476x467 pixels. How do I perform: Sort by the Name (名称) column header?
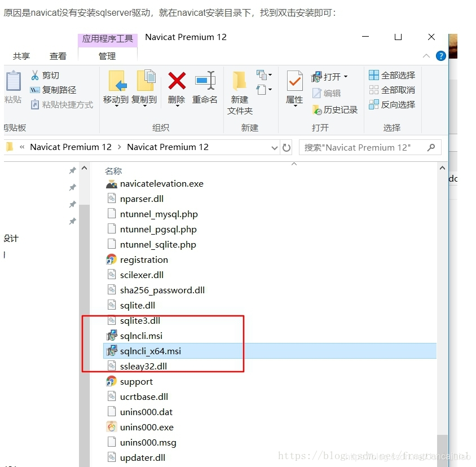[113, 171]
